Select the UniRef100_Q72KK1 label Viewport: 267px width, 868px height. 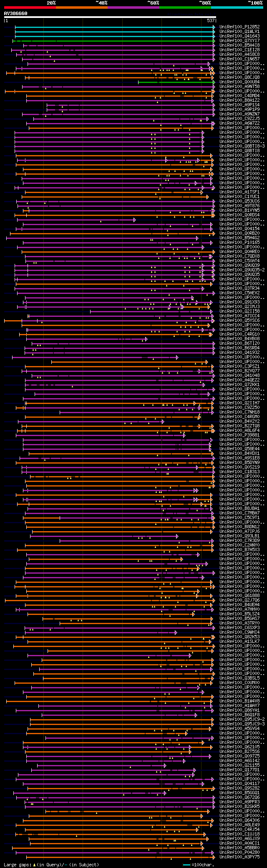point(239,384)
